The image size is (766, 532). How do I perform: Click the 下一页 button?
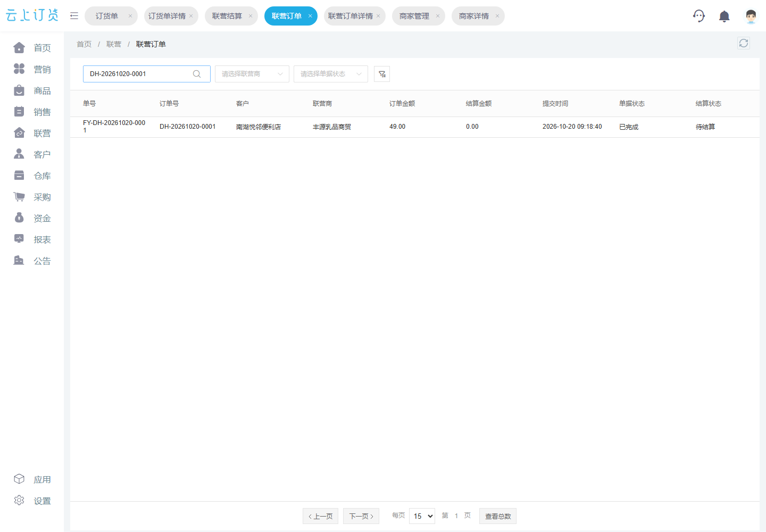361,516
